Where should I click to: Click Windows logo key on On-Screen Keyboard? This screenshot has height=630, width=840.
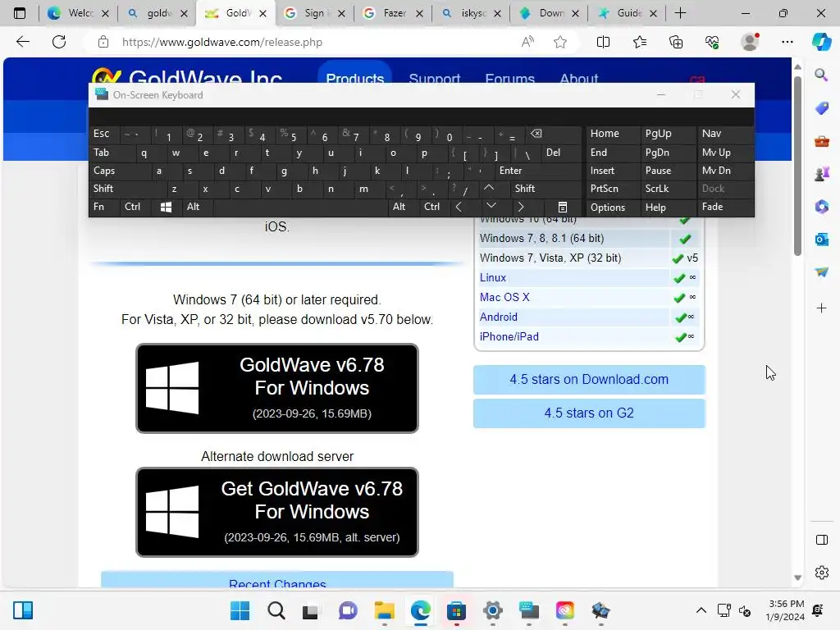166,208
